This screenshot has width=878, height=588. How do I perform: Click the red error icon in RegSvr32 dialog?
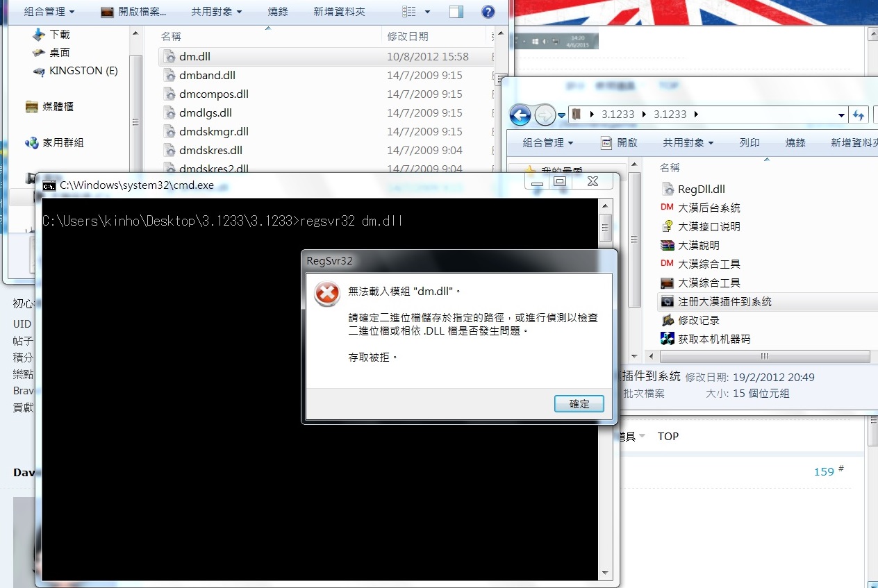326,294
